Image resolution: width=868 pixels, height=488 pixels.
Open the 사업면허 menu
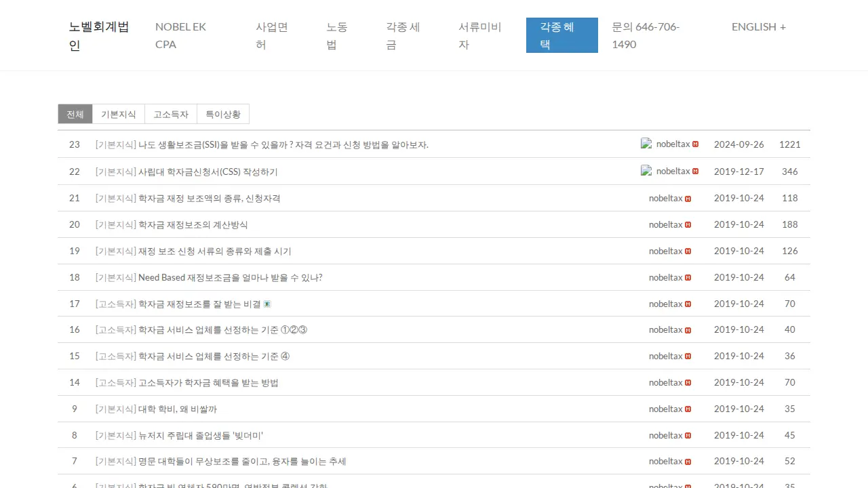[x=277, y=35]
